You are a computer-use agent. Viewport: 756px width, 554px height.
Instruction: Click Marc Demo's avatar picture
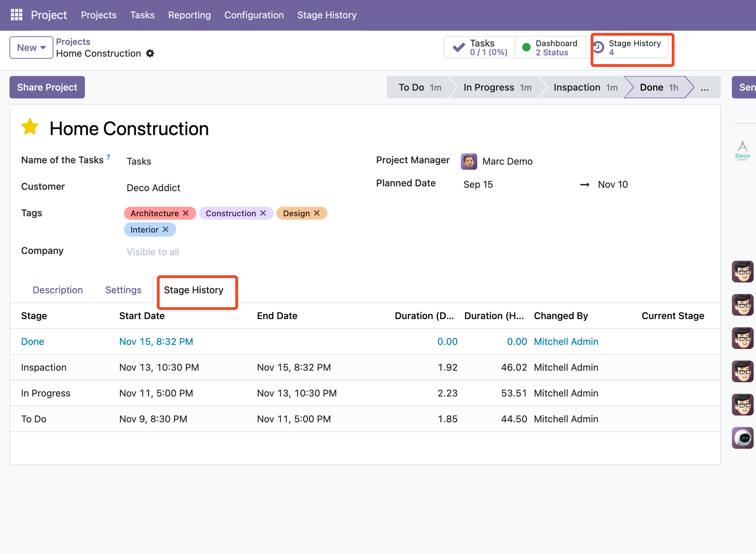[x=469, y=161]
